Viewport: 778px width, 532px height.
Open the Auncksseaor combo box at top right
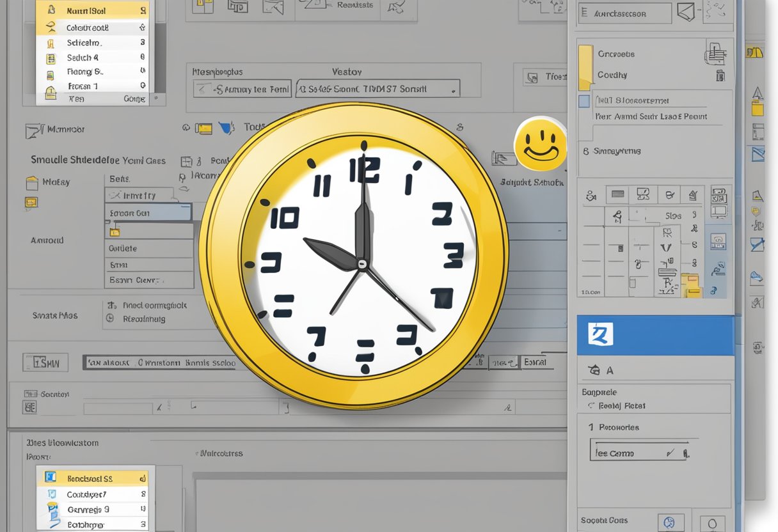624,13
